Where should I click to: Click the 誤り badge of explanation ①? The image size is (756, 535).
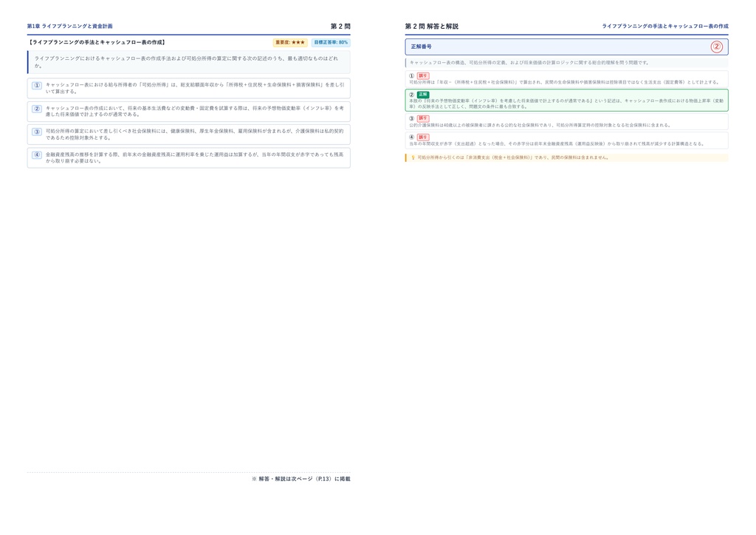point(423,75)
